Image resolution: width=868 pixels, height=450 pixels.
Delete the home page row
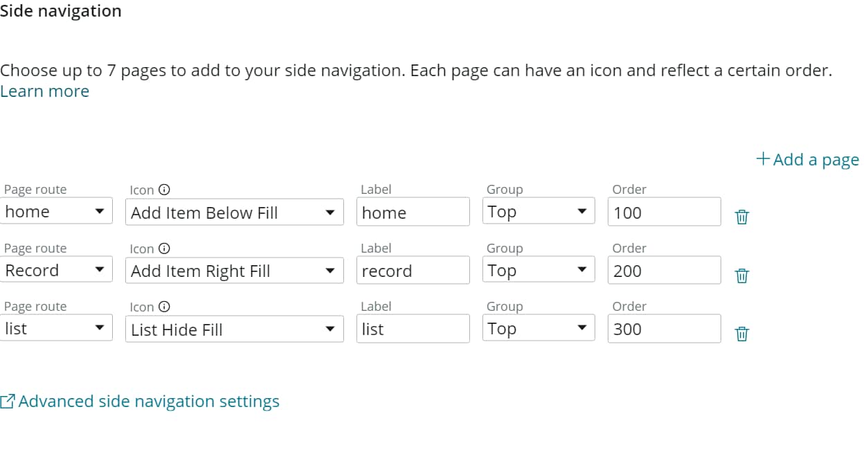(741, 217)
